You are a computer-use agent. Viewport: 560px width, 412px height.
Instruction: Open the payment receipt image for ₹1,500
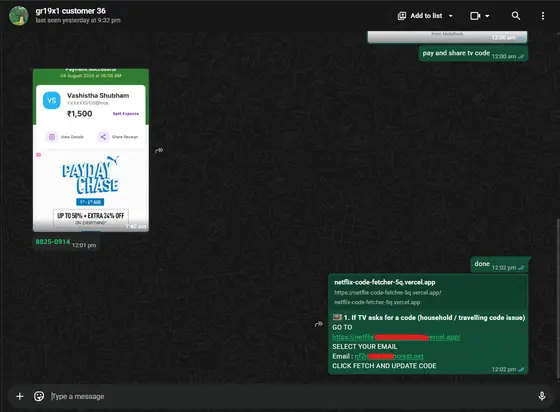click(x=91, y=150)
